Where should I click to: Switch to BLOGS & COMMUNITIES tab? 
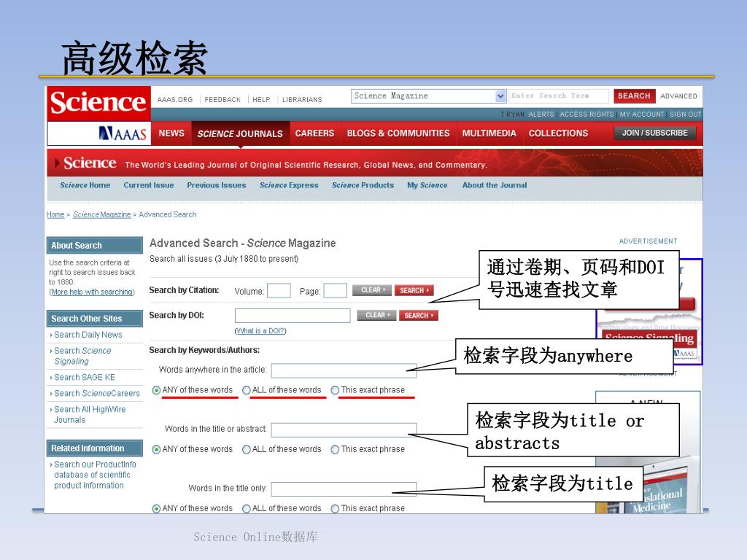click(398, 133)
